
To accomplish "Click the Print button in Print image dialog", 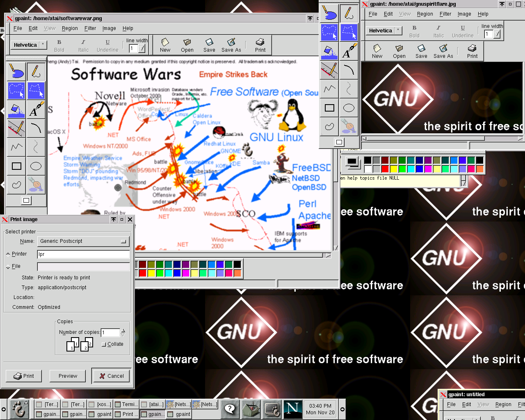I will click(24, 376).
